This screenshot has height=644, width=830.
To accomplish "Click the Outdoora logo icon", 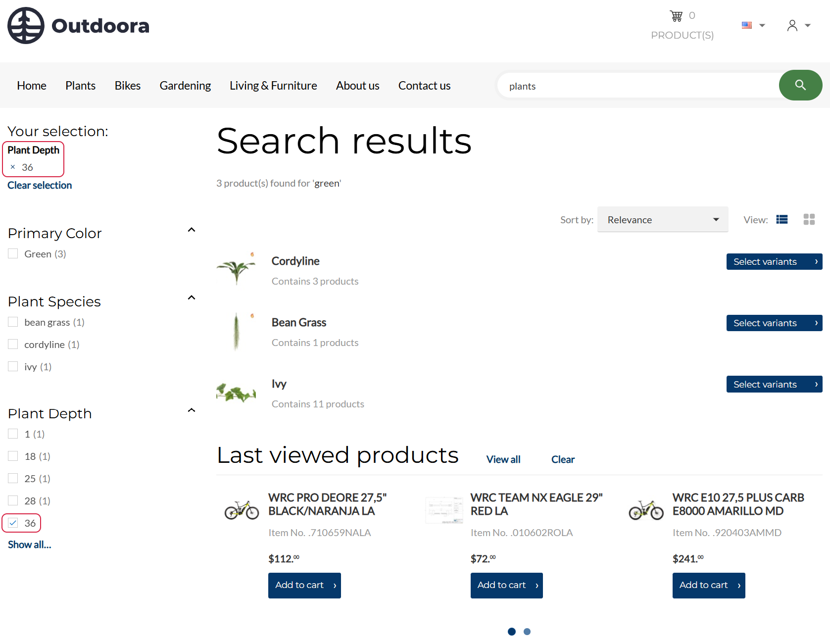I will pos(26,25).
